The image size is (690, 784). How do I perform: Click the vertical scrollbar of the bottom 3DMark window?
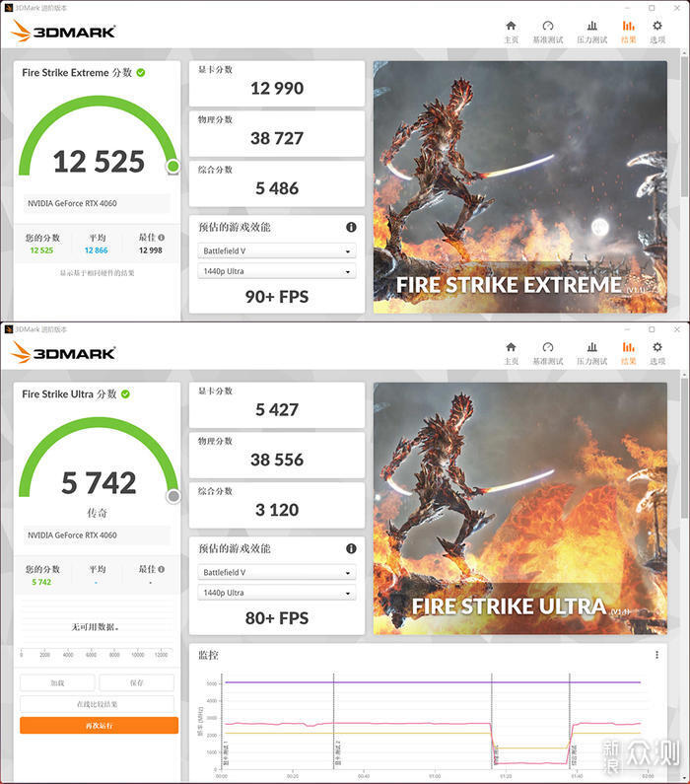684,450
